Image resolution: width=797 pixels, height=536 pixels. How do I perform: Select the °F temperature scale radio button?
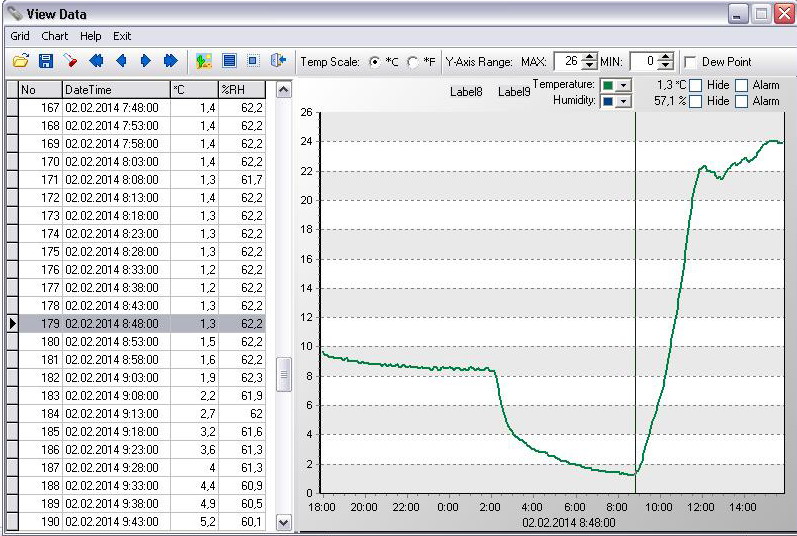coord(412,62)
